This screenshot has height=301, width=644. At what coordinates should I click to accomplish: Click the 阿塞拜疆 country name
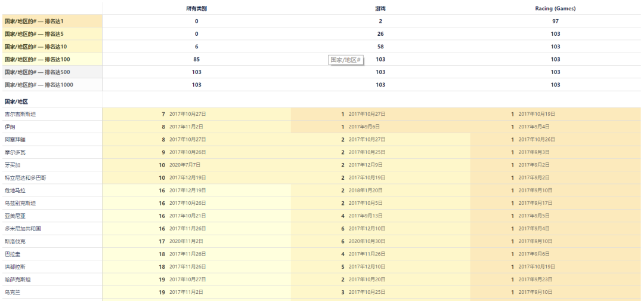point(15,140)
